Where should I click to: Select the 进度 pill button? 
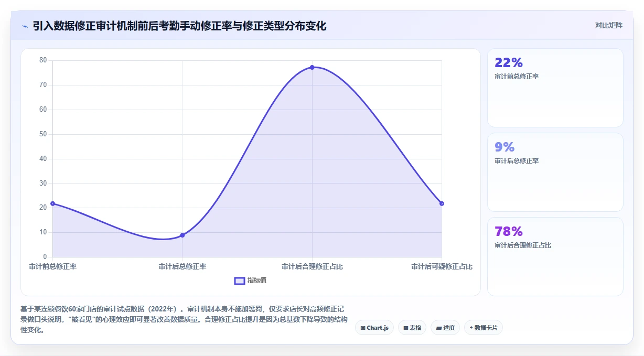[x=445, y=328]
